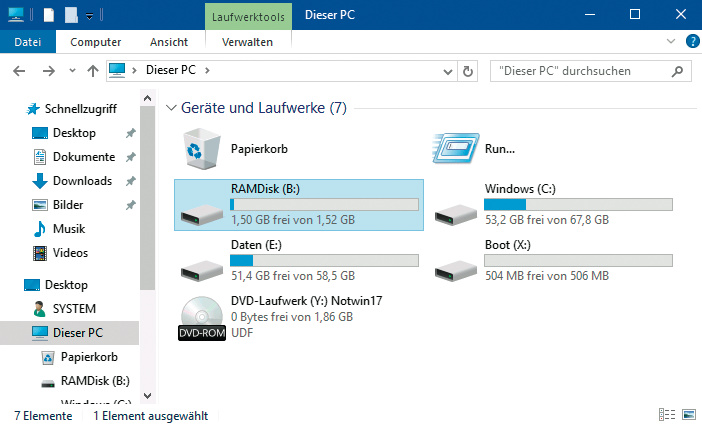The width and height of the screenshot is (702, 425).
Task: Click the Musik note icon in sidebar
Action: tap(40, 229)
